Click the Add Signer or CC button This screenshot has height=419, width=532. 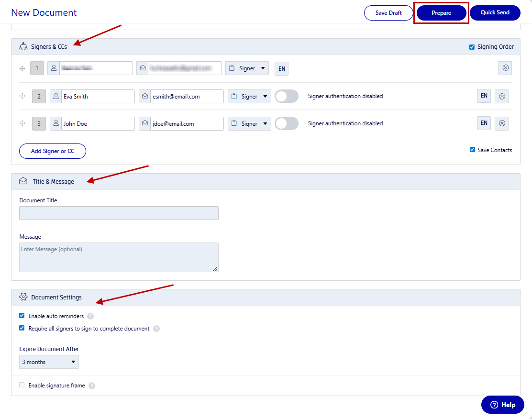[52, 151]
